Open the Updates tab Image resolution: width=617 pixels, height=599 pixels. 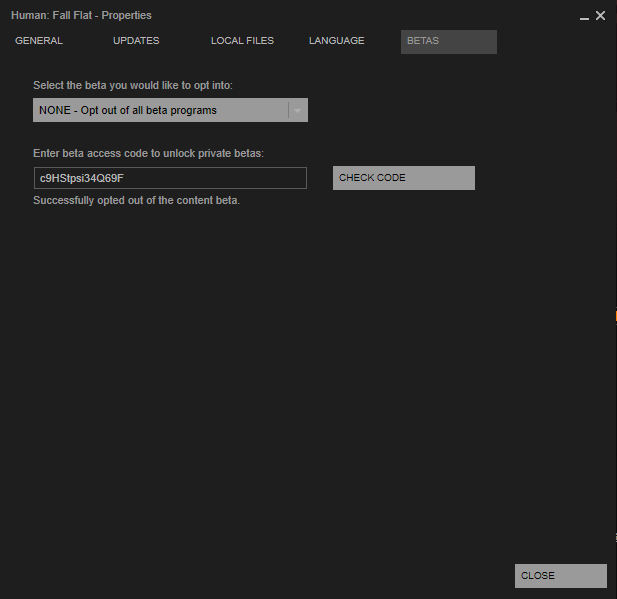tap(136, 41)
